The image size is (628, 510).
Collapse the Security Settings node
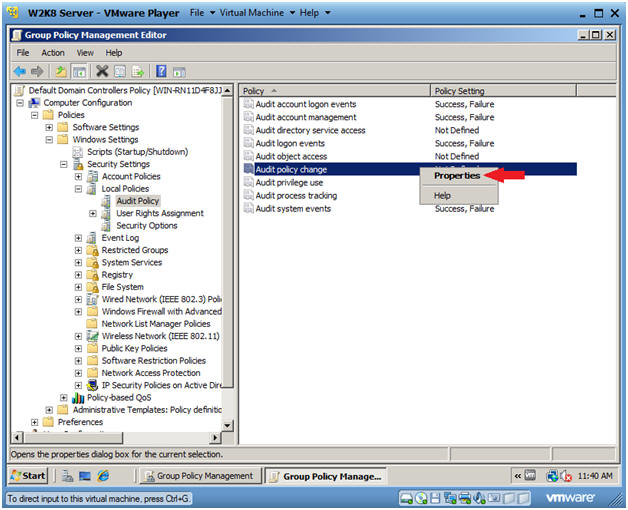point(64,164)
